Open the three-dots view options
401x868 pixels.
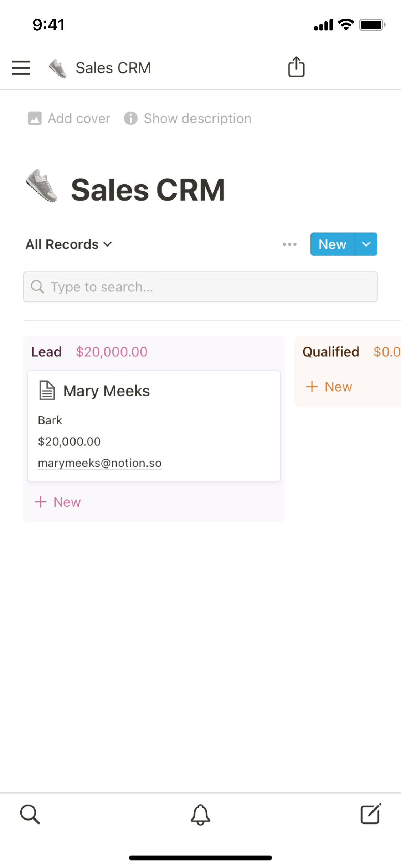[x=289, y=244]
